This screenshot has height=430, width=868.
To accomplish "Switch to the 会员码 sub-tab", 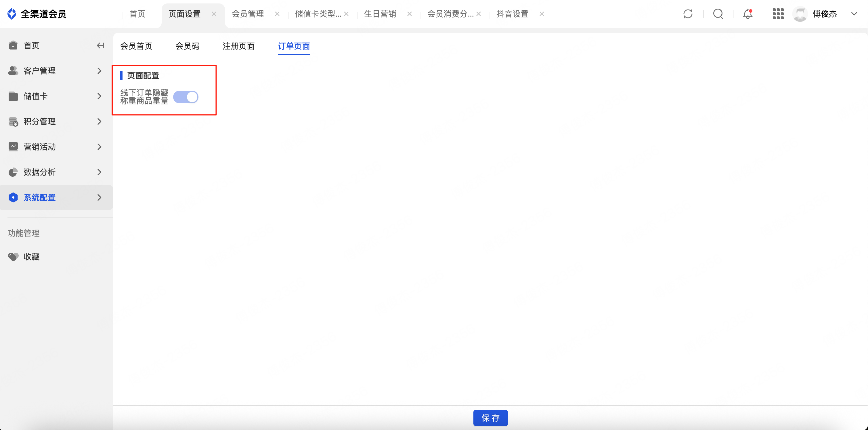I will point(187,46).
